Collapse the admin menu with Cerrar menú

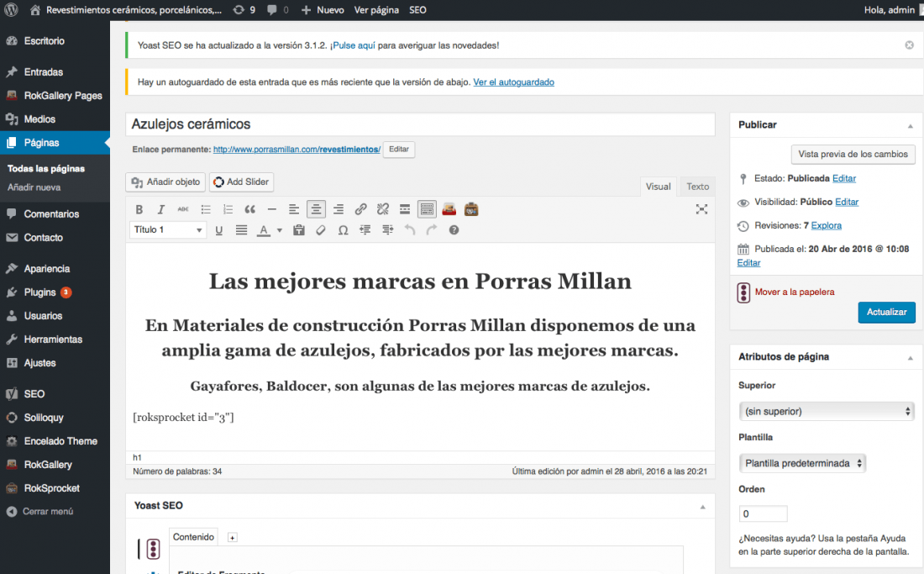[x=40, y=512]
